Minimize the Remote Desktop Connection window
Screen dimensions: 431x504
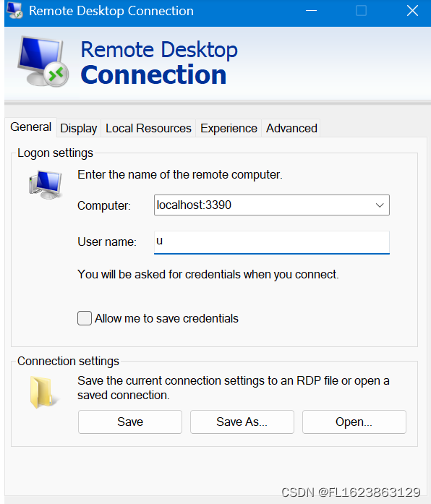(x=311, y=11)
